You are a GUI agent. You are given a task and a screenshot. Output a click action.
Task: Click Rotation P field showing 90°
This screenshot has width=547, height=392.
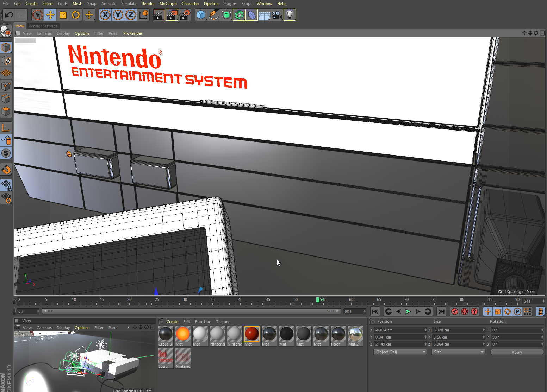pyautogui.click(x=517, y=337)
